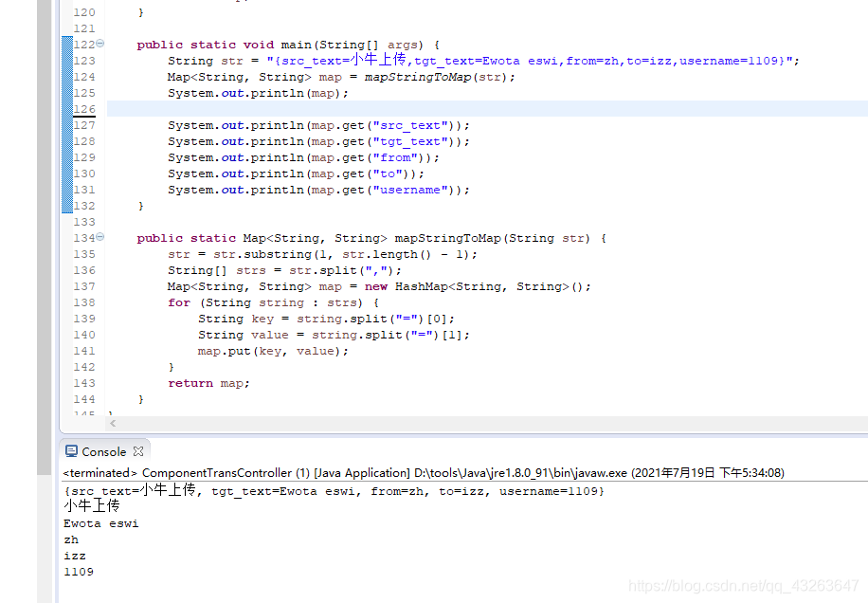Click the empty highlighted line 126

(x=487, y=109)
